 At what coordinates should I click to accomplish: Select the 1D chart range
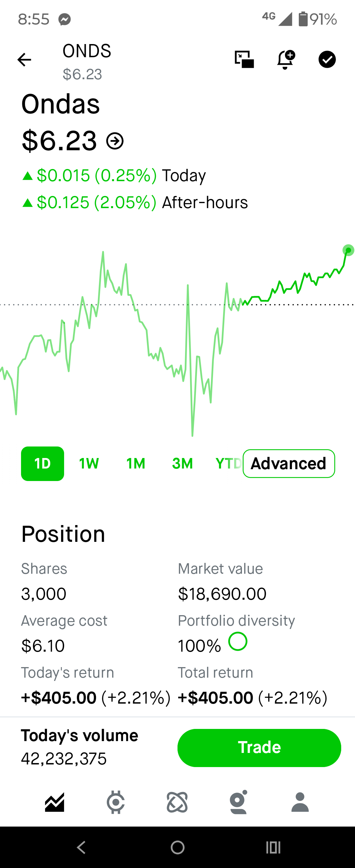[x=42, y=463]
